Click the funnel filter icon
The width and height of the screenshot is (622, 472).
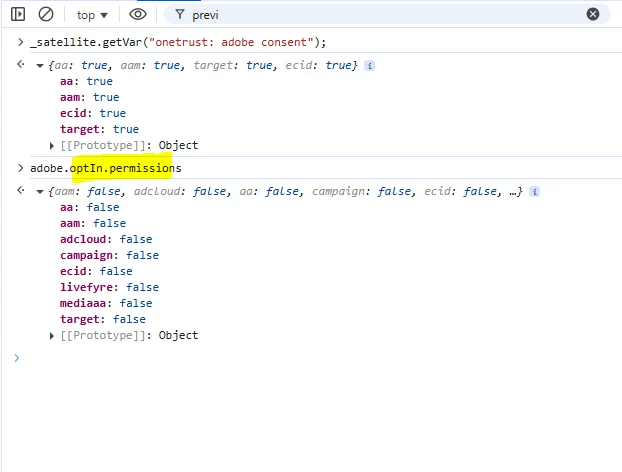coord(180,15)
